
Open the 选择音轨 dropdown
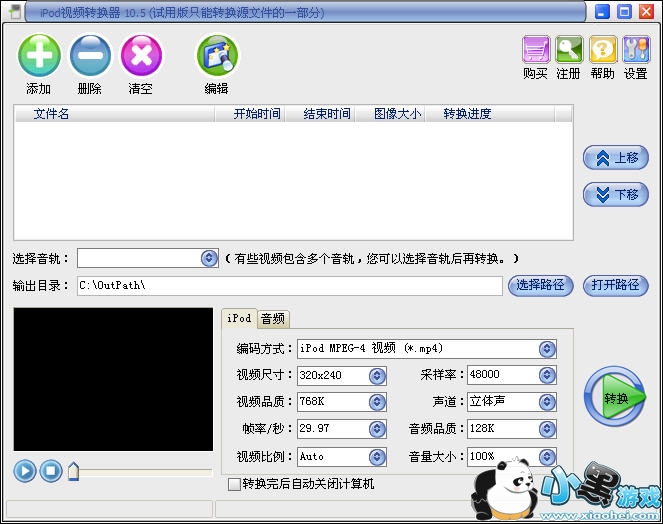pyautogui.click(x=209, y=258)
